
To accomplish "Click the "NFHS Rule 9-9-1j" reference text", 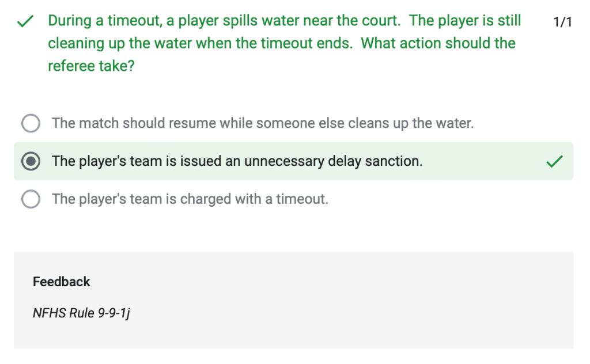I will click(81, 313).
